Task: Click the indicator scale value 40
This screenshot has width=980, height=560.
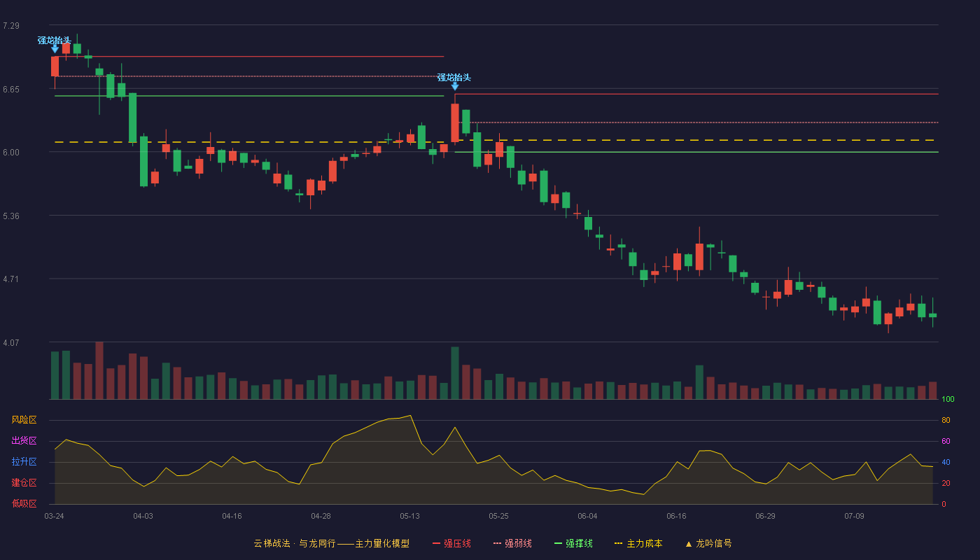Action: coord(946,463)
